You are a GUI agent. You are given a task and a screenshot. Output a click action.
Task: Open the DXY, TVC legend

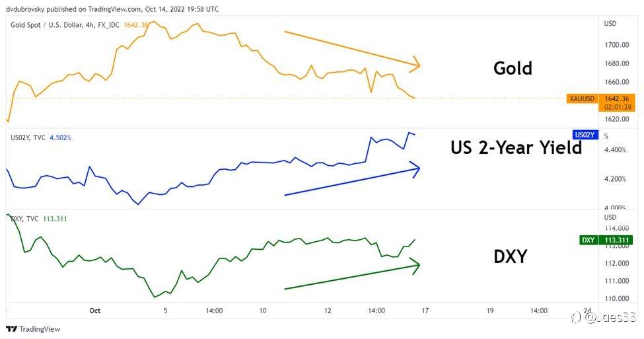(x=26, y=219)
